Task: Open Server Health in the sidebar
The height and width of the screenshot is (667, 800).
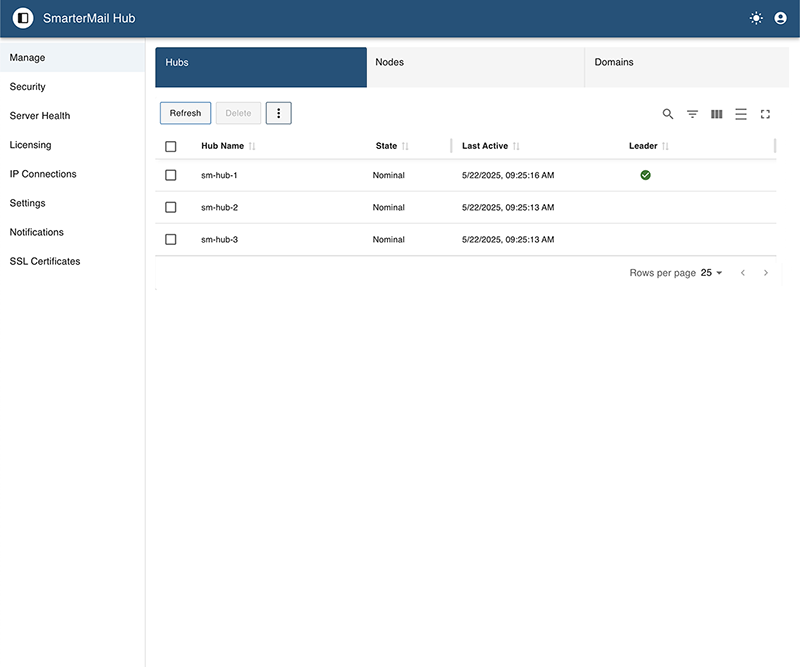Action: [72, 115]
